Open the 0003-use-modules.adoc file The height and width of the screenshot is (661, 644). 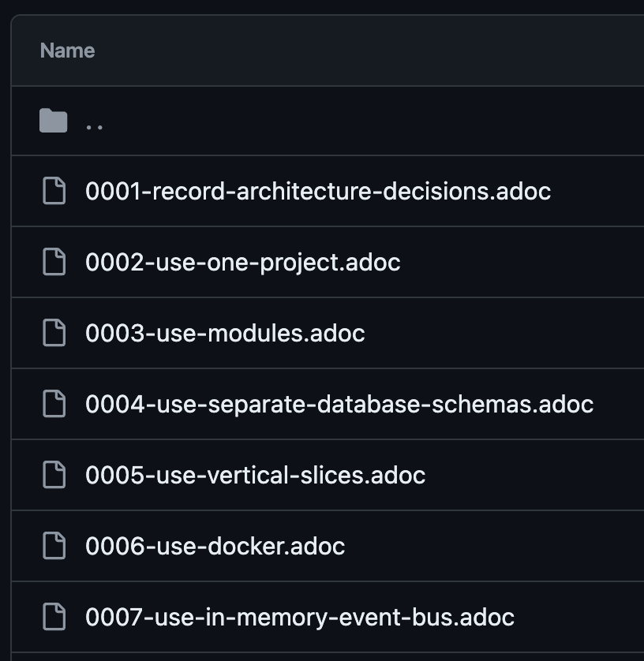click(224, 333)
